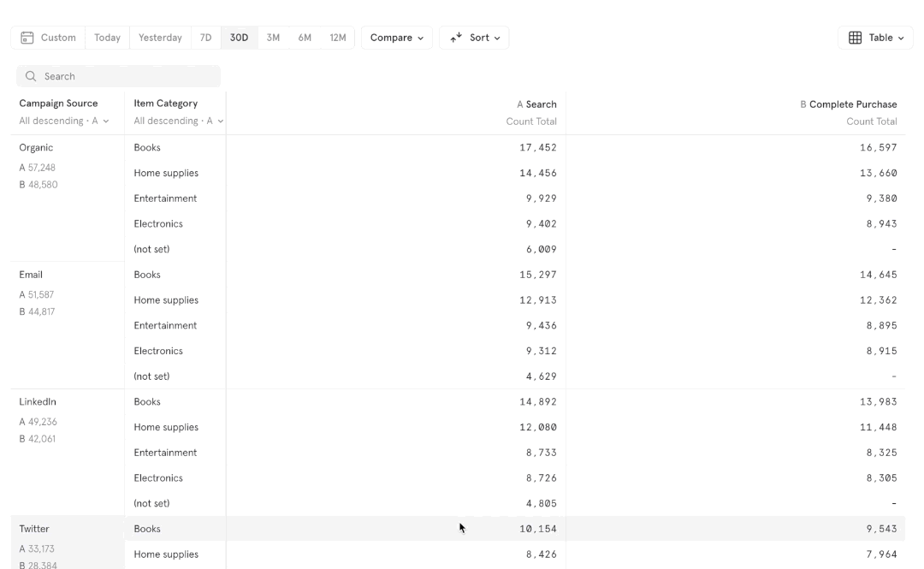Click the 8,726 search count cell
Viewport: 924px width, 569px height.
click(x=542, y=478)
